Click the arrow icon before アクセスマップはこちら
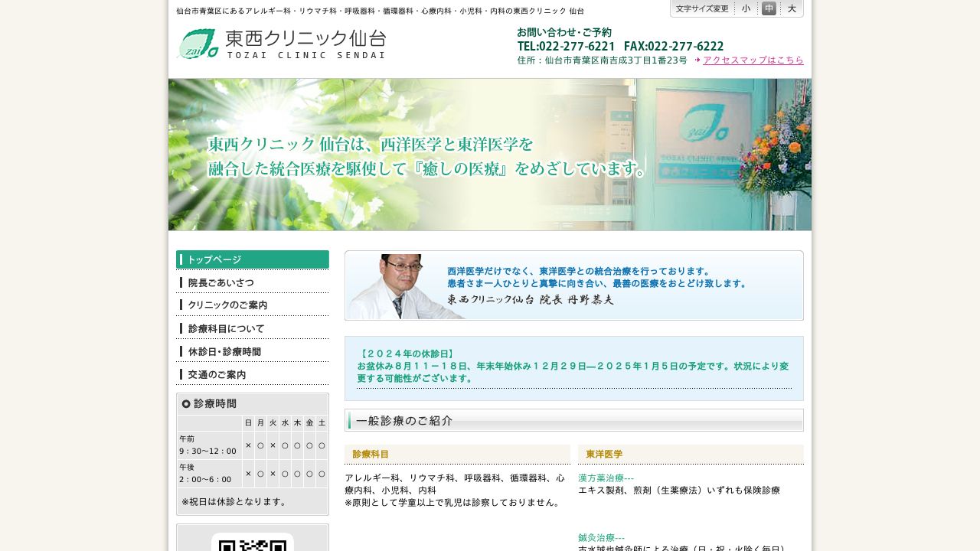The image size is (980, 551). pos(697,60)
